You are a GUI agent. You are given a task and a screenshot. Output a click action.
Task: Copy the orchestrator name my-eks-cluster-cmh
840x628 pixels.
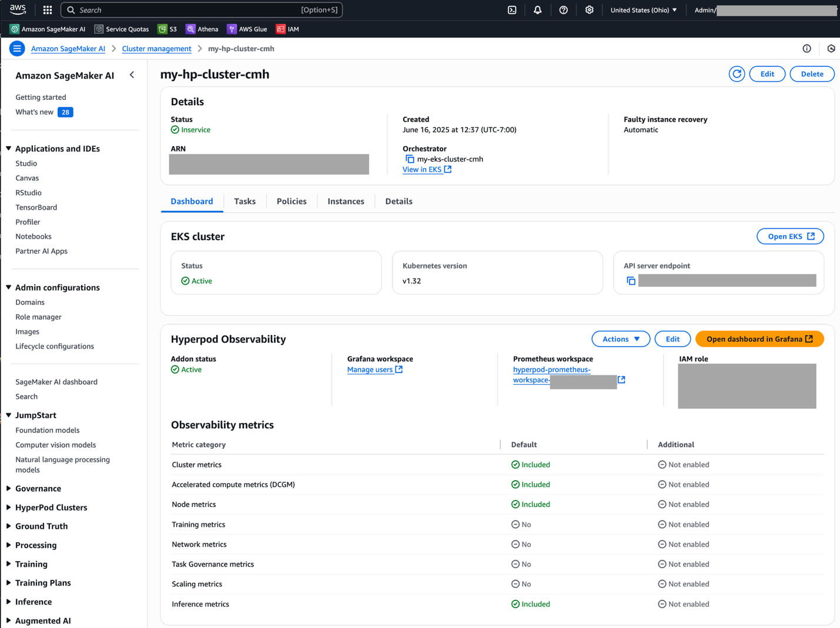(410, 159)
